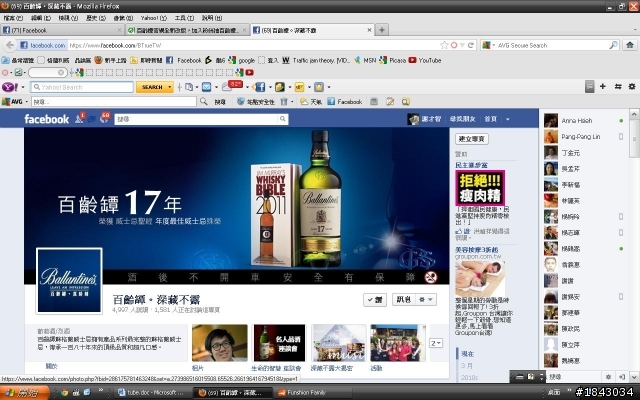This screenshot has height=400, width=640.
Task: Click Yahoo toolbar swap arrows icon
Action: (618, 87)
